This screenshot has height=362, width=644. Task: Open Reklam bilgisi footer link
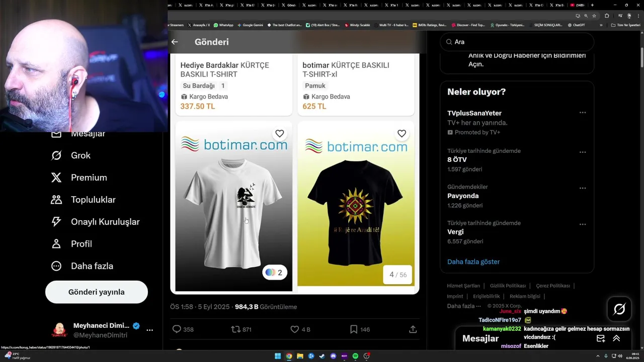[525, 296]
